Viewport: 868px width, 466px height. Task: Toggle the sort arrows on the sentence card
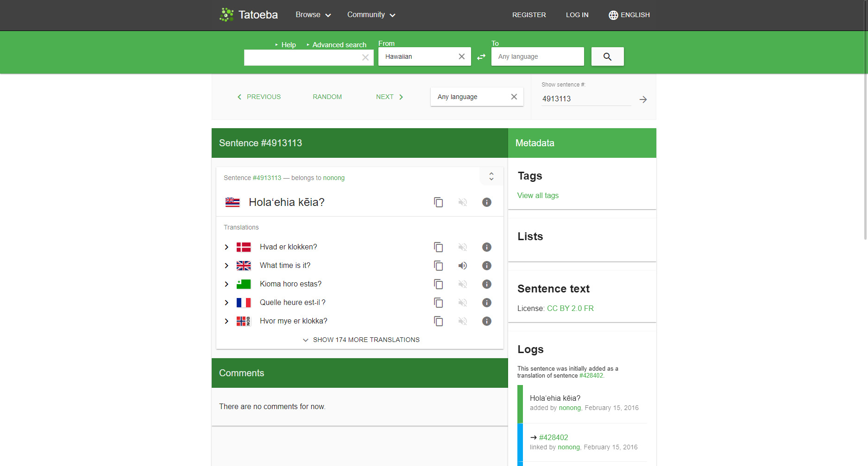click(491, 177)
